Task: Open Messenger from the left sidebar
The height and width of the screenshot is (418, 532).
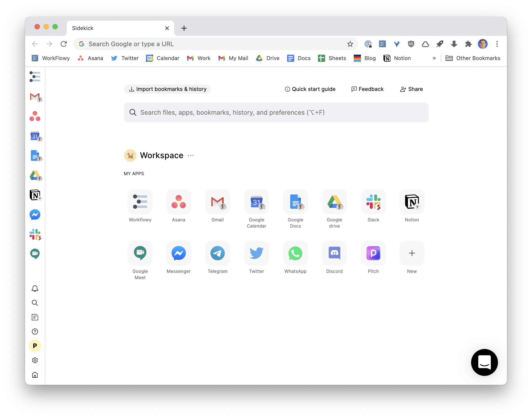Action: [35, 215]
